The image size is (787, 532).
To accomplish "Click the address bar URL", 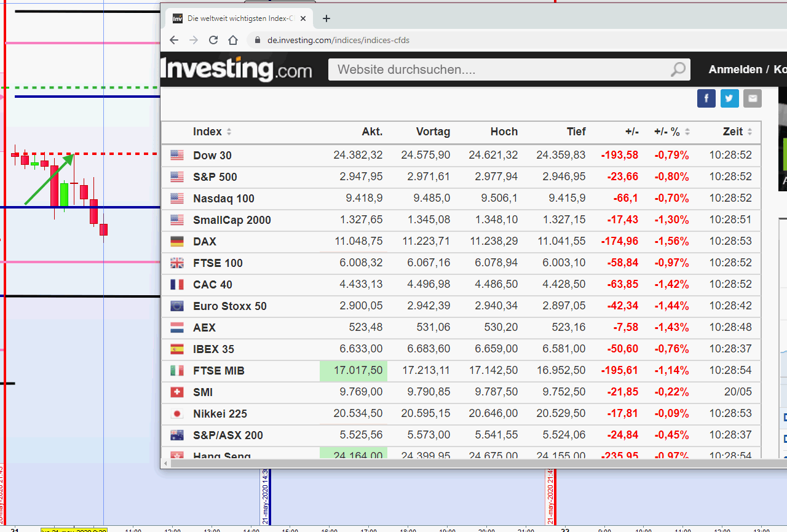I will pyautogui.click(x=338, y=40).
